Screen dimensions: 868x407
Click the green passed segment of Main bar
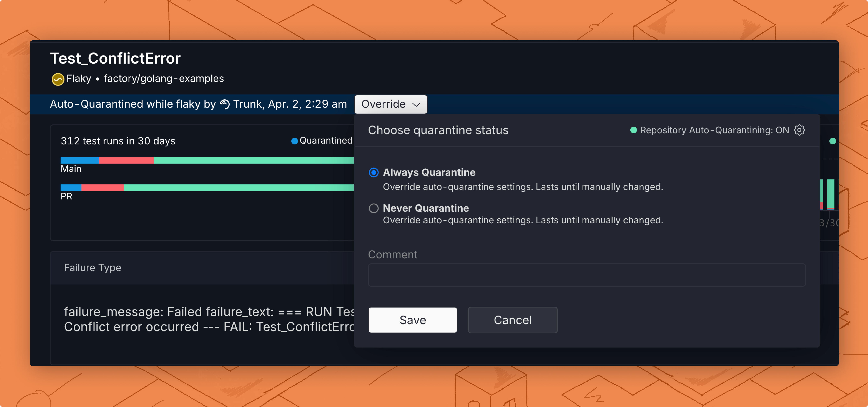pos(254,160)
